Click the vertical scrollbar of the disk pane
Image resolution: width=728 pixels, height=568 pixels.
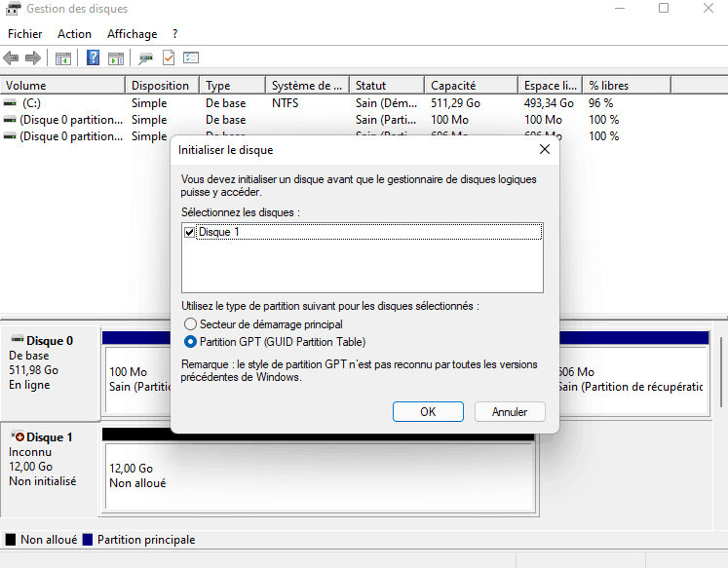coord(720,372)
